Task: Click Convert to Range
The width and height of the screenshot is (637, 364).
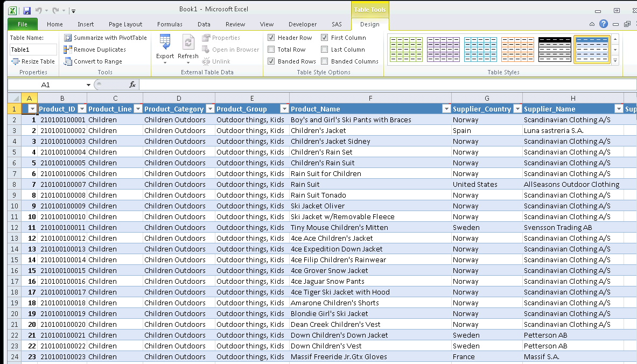Action: (97, 61)
